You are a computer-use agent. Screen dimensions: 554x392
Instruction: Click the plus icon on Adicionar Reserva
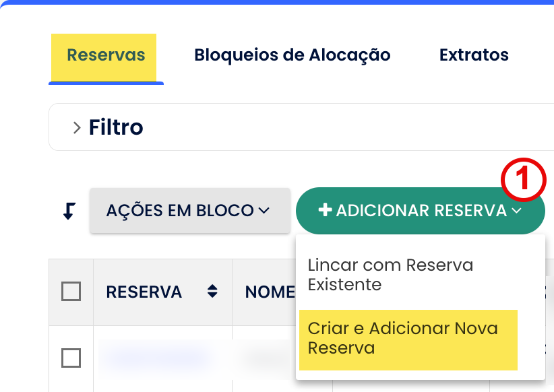coord(325,211)
